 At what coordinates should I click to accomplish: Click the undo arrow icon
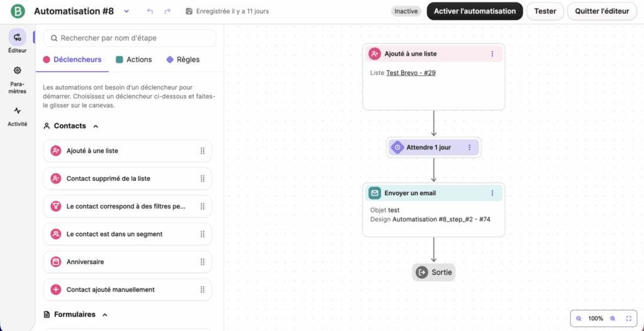(150, 11)
